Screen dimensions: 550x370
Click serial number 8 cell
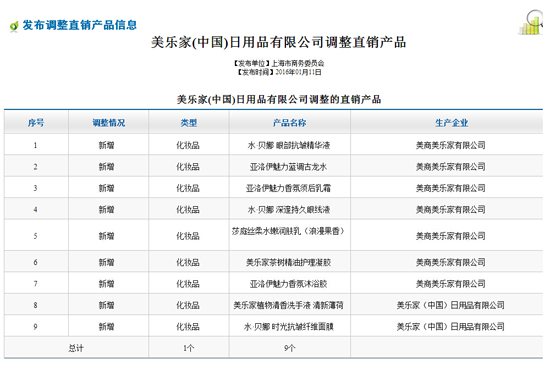tap(35, 305)
